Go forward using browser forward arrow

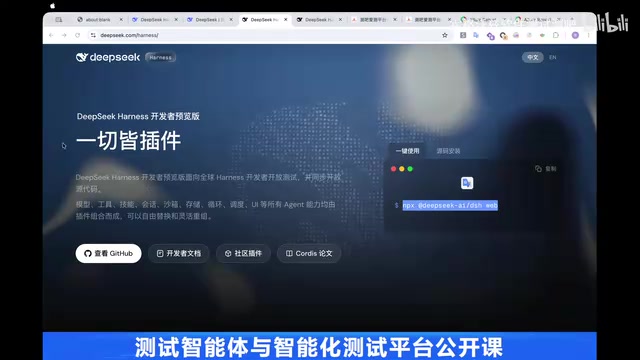click(x=64, y=36)
